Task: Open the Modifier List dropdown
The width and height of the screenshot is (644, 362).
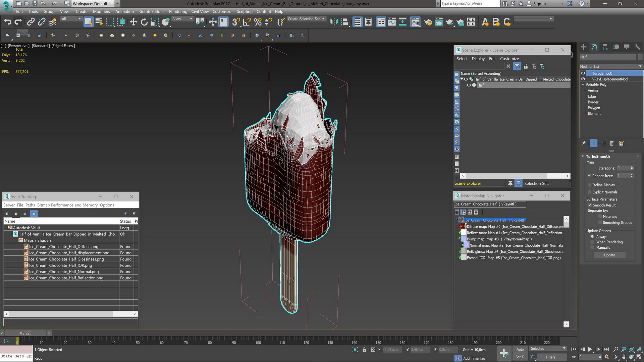Action: pos(611,66)
